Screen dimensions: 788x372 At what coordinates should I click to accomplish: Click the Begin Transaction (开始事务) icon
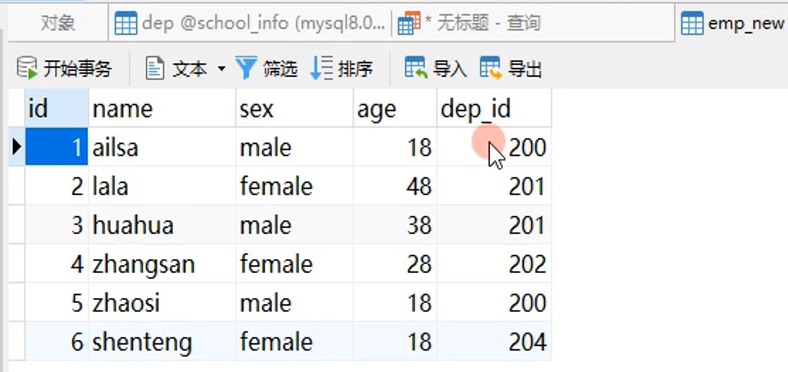click(27, 68)
